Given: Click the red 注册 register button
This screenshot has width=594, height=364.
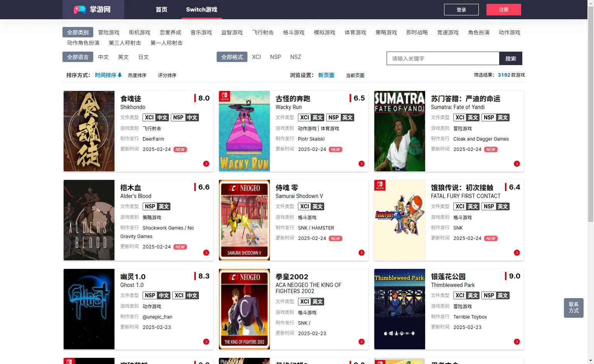Looking at the screenshot, I should click(503, 10).
